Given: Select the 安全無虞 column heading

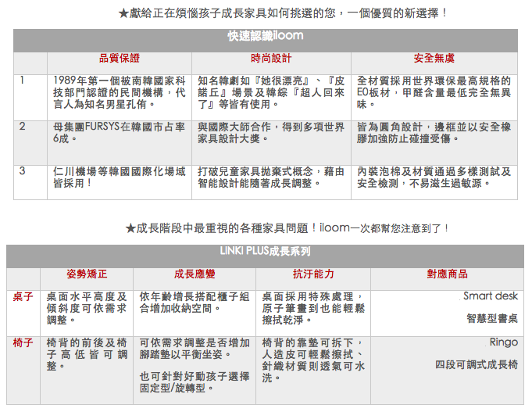Looking at the screenshot, I should click(434, 58).
